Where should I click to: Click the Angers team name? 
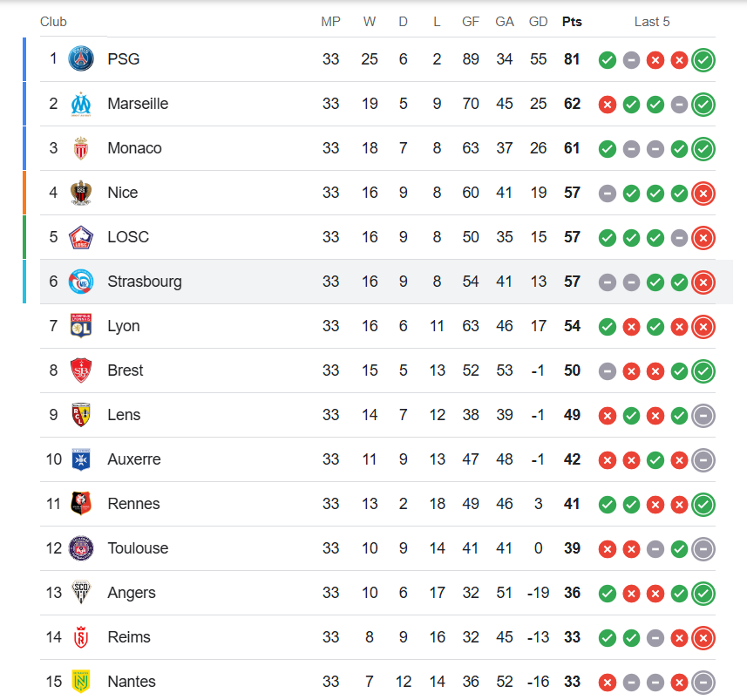(x=132, y=593)
